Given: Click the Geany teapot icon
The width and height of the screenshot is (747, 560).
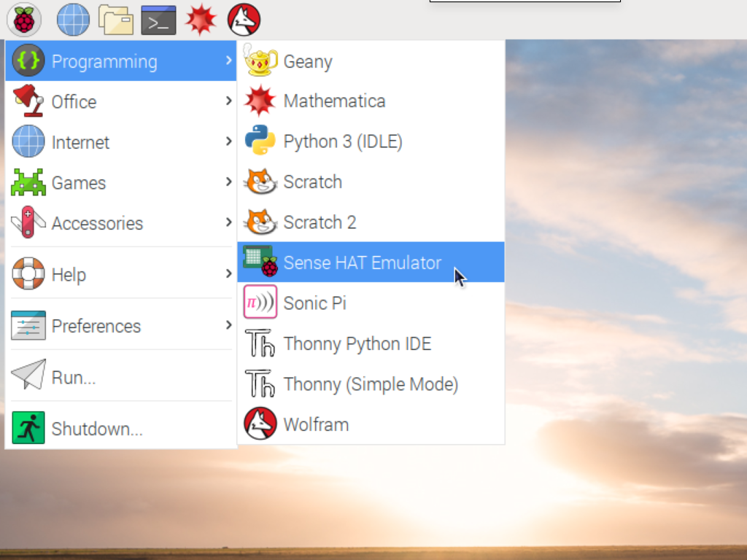Looking at the screenshot, I should pyautogui.click(x=260, y=60).
